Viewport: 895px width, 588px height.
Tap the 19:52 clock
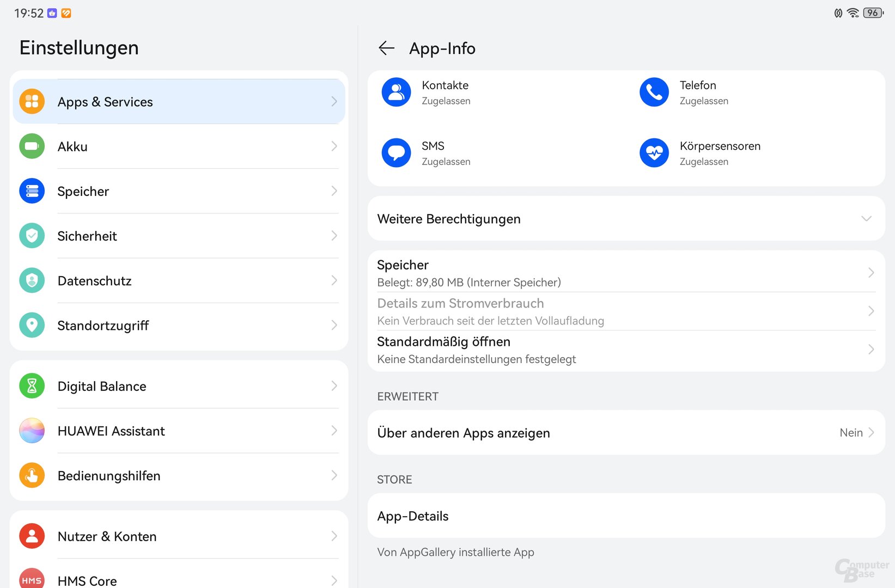point(29,13)
